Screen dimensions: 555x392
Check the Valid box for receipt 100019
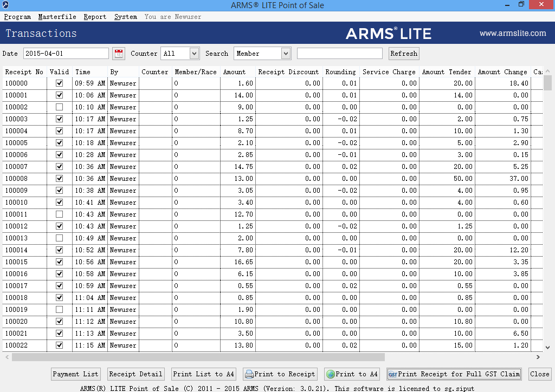click(x=59, y=309)
